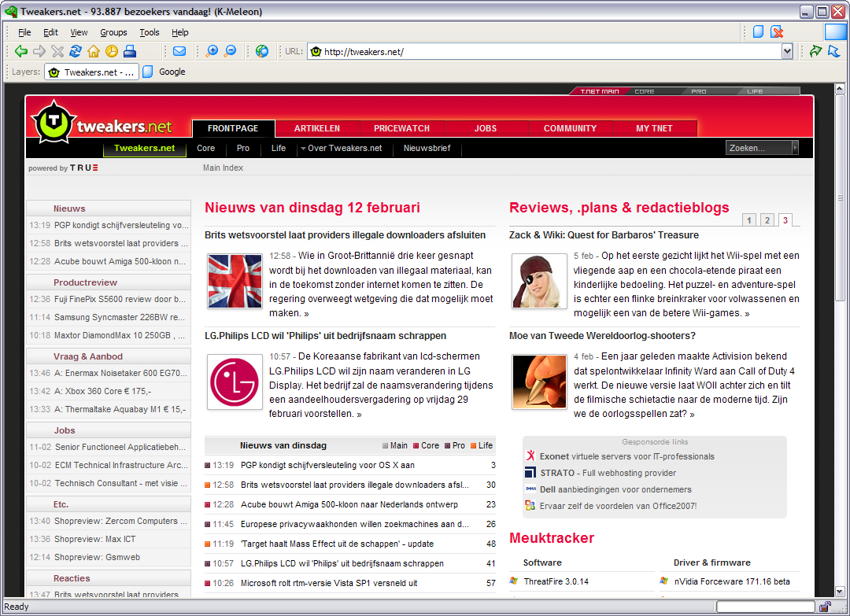Close the current layer icon

tap(777, 32)
